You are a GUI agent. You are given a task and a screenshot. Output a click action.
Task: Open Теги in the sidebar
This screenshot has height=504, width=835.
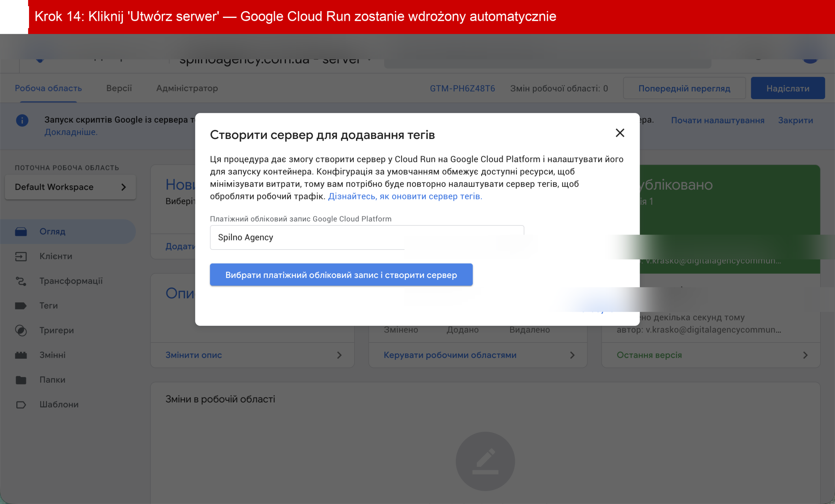49,306
